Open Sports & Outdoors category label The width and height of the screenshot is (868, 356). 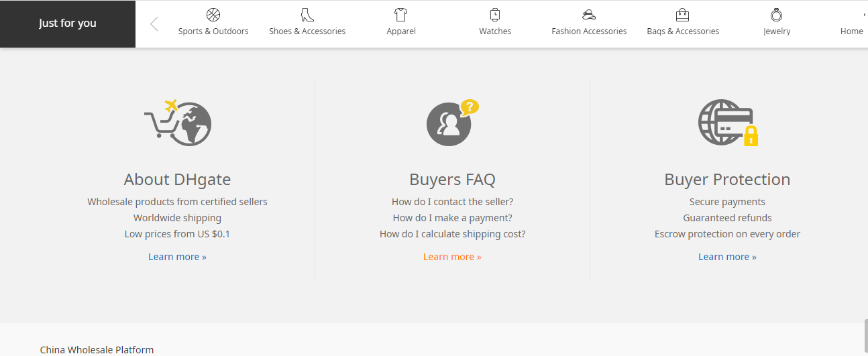pos(213,32)
